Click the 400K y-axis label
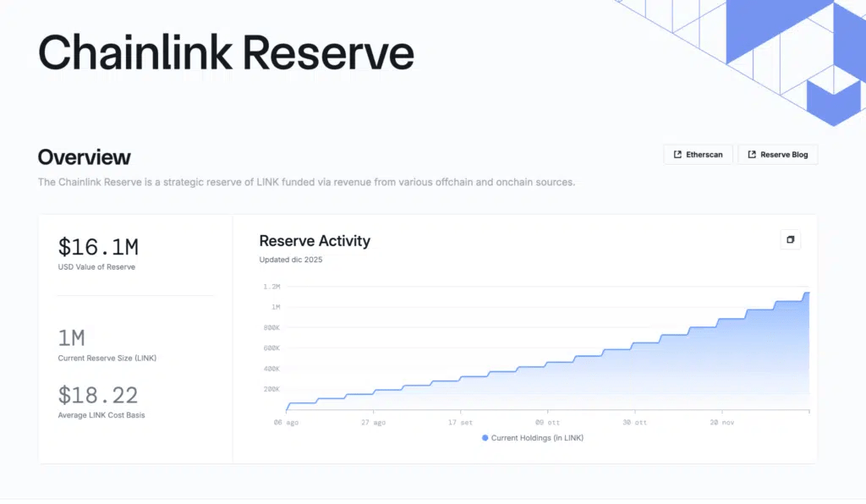The image size is (866, 504). pos(271,369)
